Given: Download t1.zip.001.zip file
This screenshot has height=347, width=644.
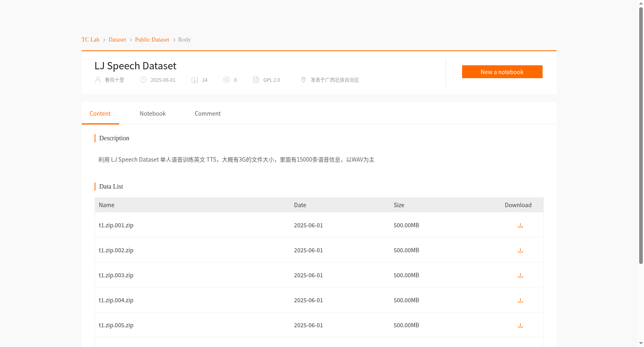Looking at the screenshot, I should pos(520,225).
